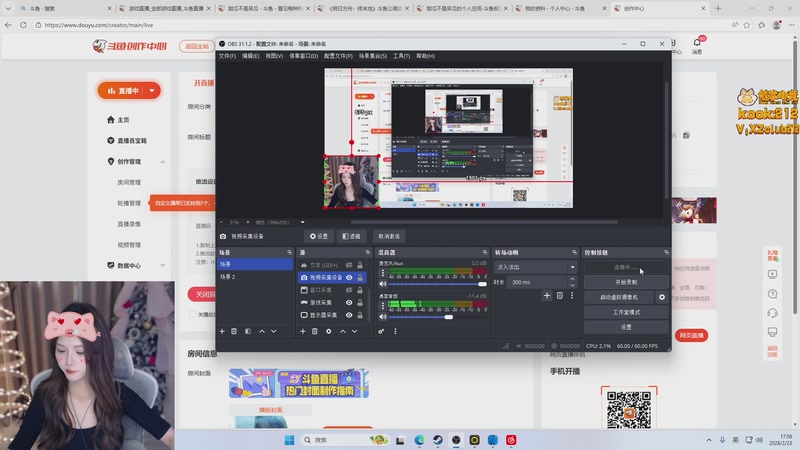Open virtual camera settings gear icon
Screen dimensions: 800x450
662,297
